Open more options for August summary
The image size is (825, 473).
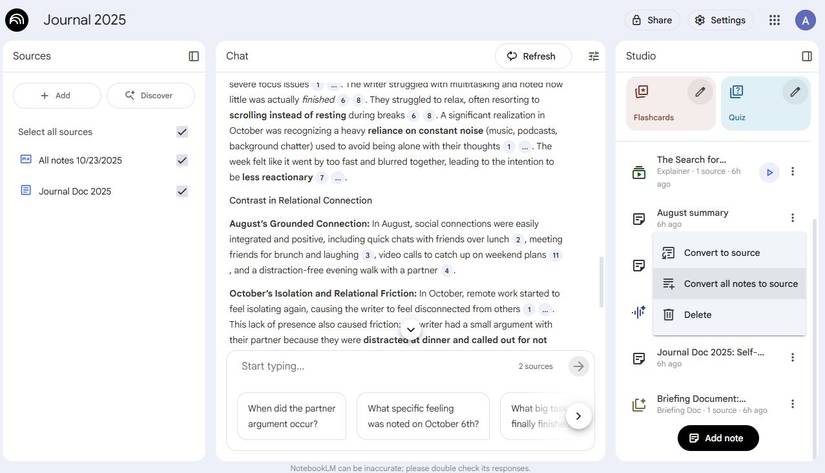click(x=793, y=218)
